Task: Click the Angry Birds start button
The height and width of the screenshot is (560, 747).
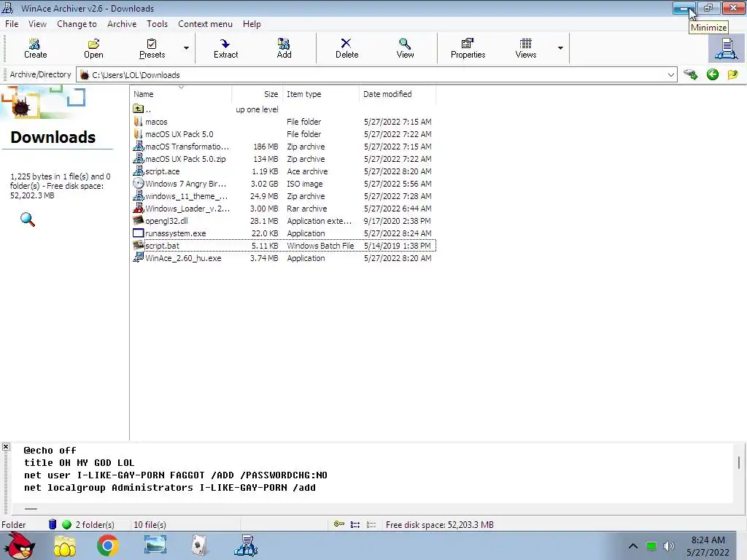Action: pos(18,546)
